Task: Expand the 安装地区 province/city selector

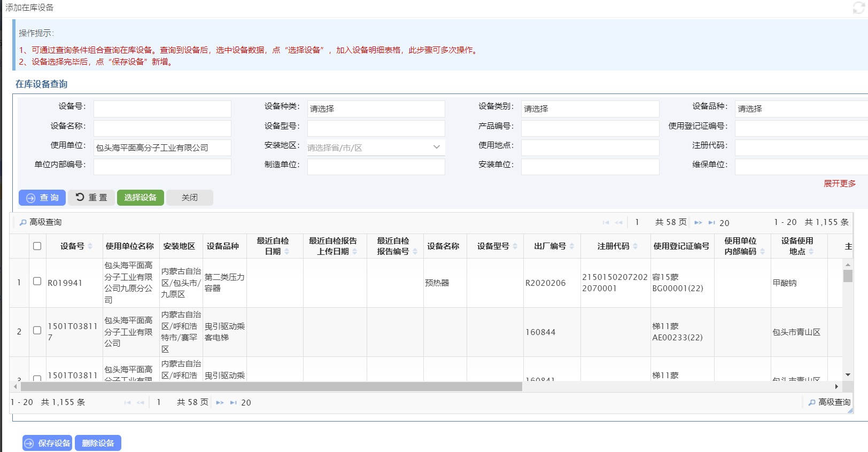Action: pyautogui.click(x=376, y=147)
